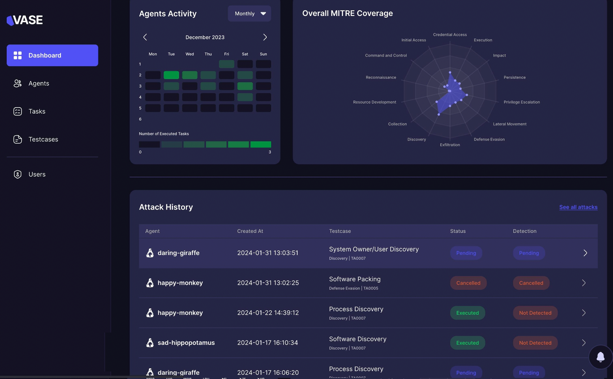613x379 pixels.
Task: Click Executed status badge in happy-monkey Process Discovery row
Action: pos(468,313)
